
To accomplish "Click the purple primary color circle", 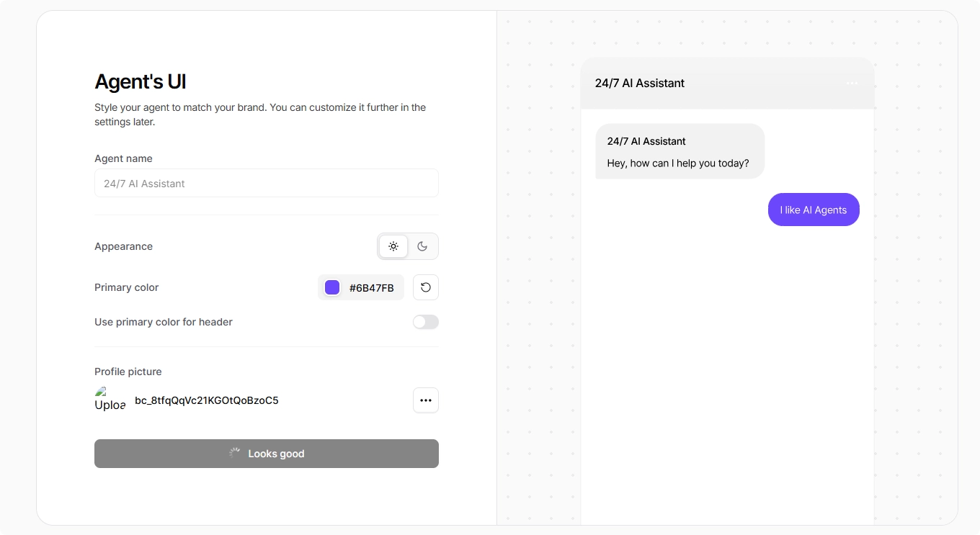I will pos(332,287).
